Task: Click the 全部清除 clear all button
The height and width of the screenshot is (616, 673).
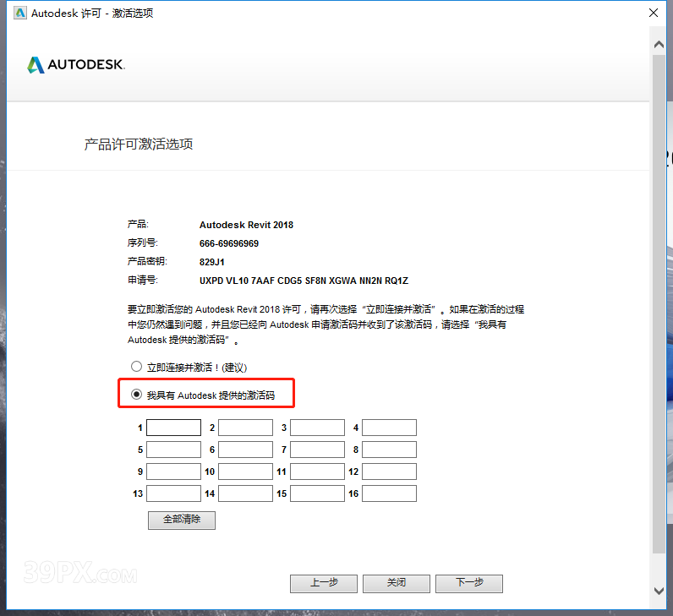Action: pos(182,520)
